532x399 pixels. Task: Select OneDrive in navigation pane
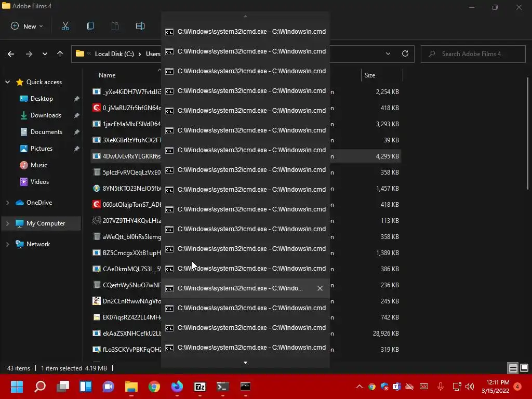coord(39,203)
